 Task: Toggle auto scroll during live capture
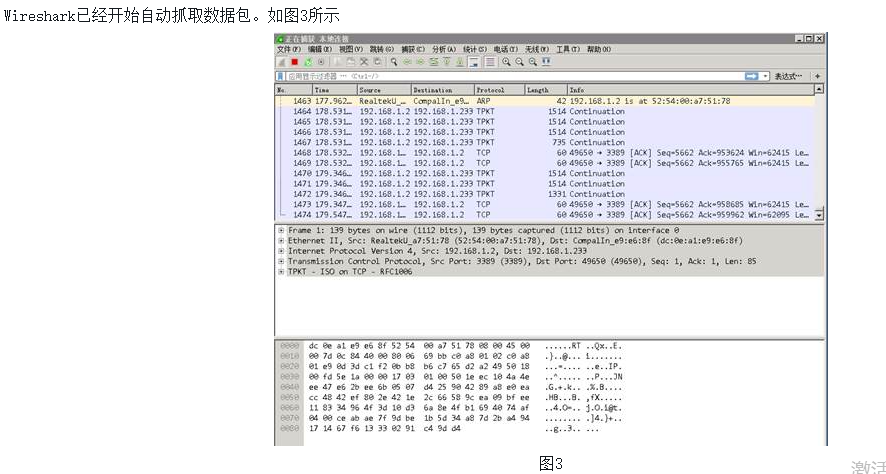coord(474,62)
